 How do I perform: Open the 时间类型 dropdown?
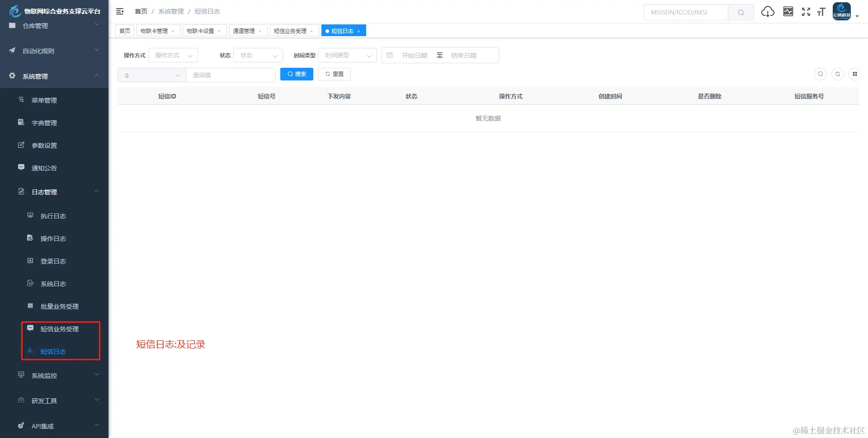(x=348, y=55)
